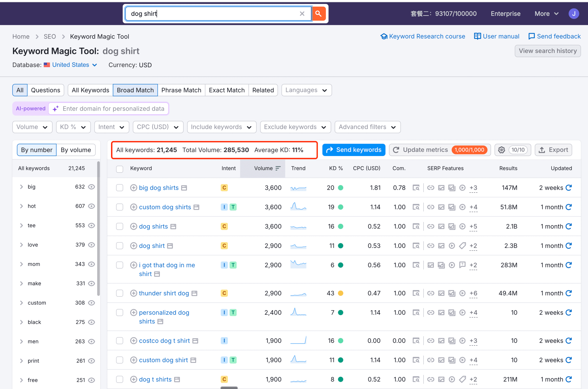Image resolution: width=588 pixels, height=389 pixels.
Task: Open table column settings gear
Action: pos(502,150)
